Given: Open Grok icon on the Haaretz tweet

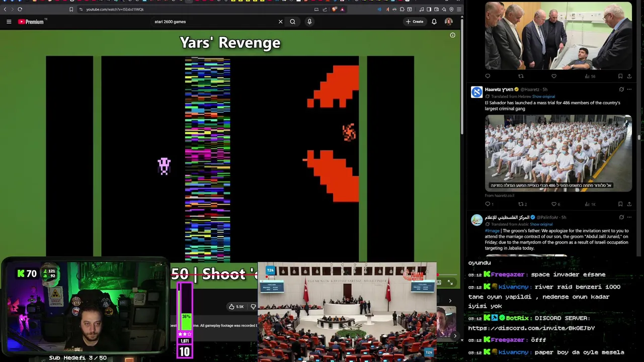Looking at the screenshot, I should (621, 89).
